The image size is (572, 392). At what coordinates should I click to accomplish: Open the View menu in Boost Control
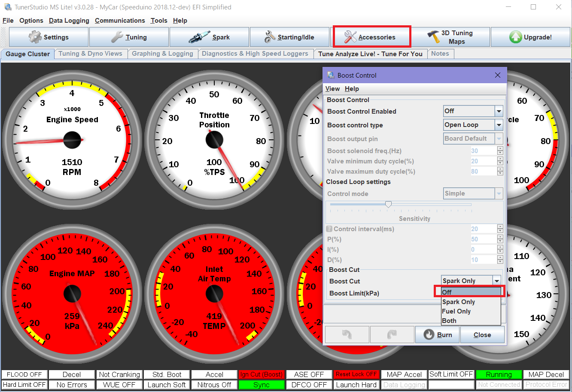tap(332, 89)
